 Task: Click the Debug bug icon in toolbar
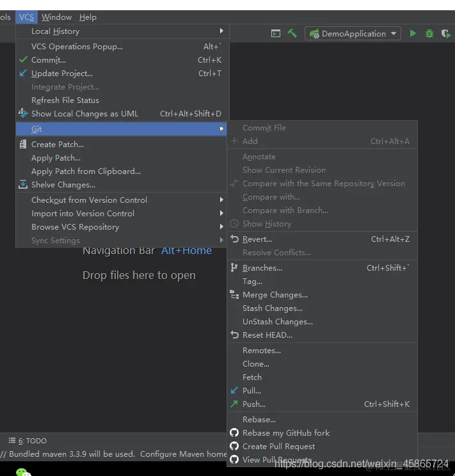coord(429,33)
